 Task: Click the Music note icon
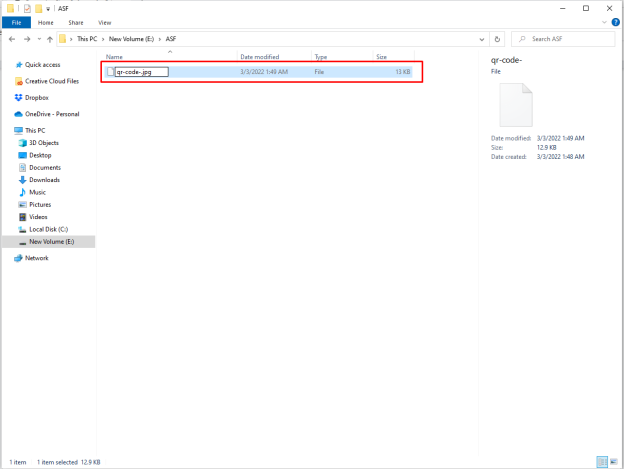click(x=23, y=192)
